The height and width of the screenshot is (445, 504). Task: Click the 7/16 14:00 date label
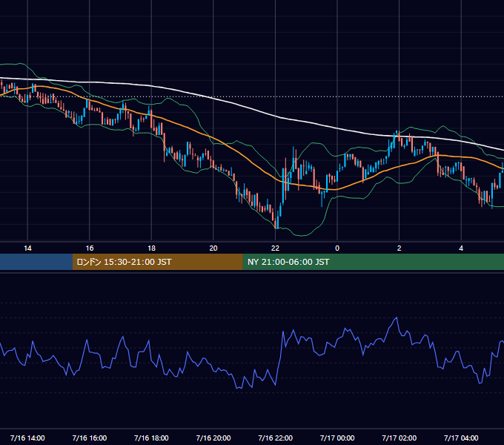coord(27,438)
